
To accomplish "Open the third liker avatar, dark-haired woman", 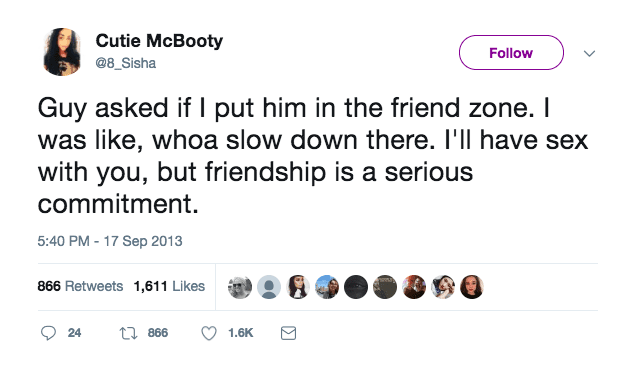I will (298, 287).
